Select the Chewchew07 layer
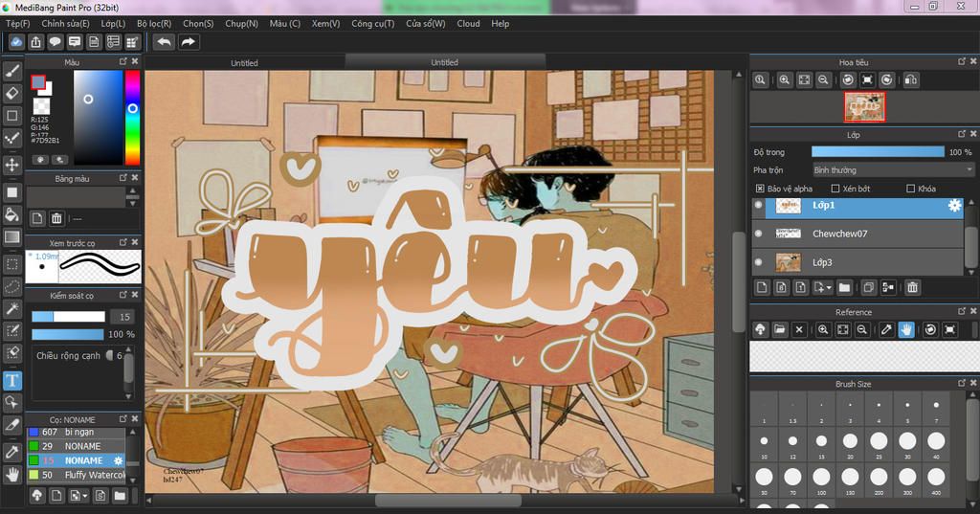The height and width of the screenshot is (514, 980). click(x=857, y=234)
